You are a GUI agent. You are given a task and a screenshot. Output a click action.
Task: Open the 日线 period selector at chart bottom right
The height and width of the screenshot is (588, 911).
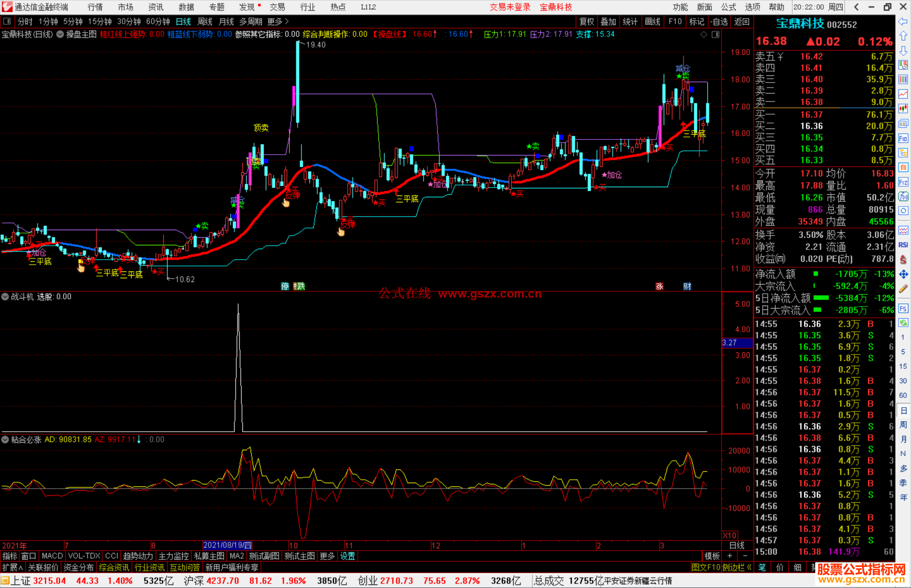pyautogui.click(x=737, y=545)
